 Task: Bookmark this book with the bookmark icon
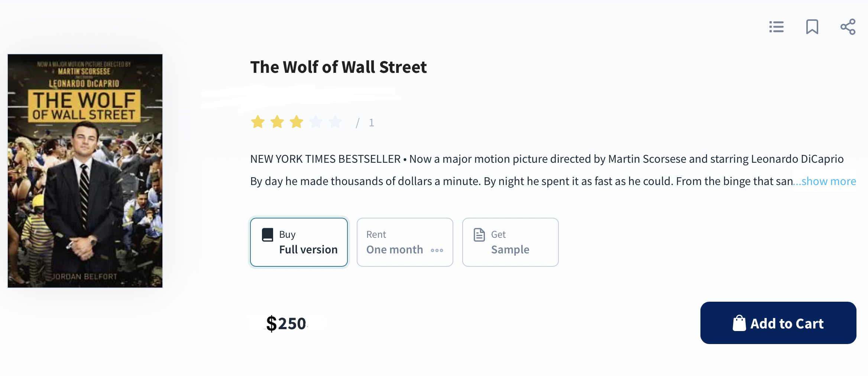point(812,27)
